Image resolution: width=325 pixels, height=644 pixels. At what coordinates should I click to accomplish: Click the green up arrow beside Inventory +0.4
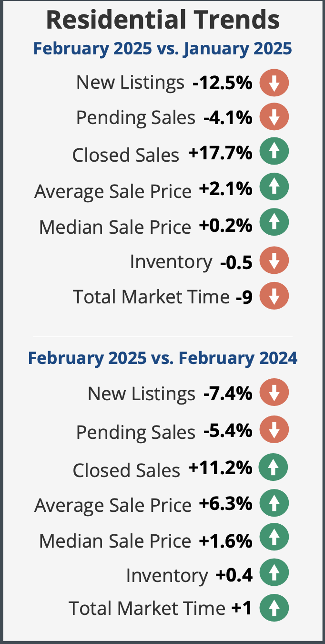pos(274,573)
